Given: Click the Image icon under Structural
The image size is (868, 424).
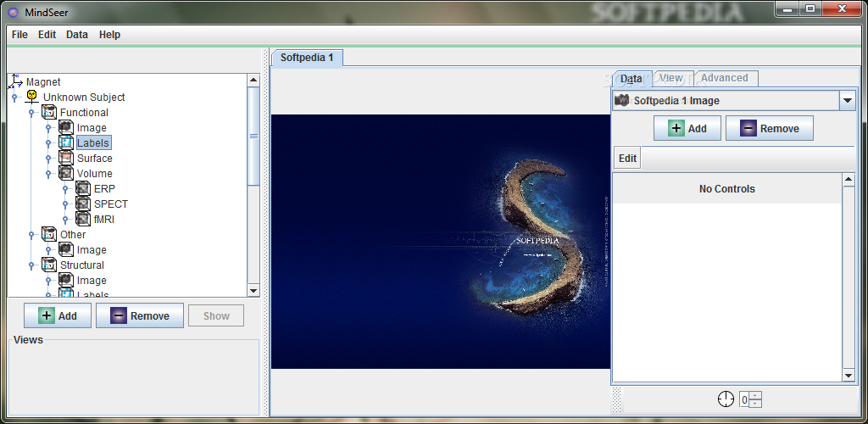Looking at the screenshot, I should pos(66,281).
